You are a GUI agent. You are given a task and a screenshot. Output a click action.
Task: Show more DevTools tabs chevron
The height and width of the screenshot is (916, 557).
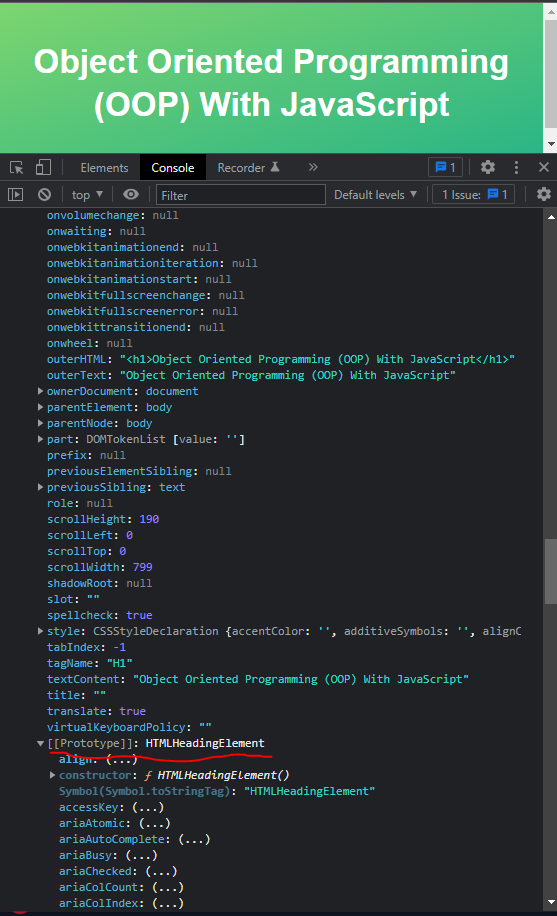pyautogui.click(x=313, y=168)
